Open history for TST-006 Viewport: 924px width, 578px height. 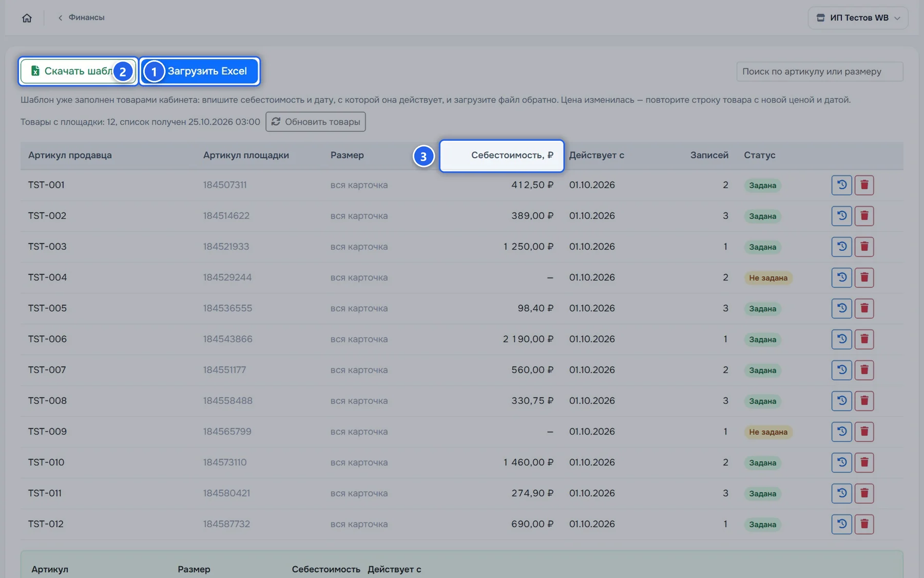tap(842, 339)
